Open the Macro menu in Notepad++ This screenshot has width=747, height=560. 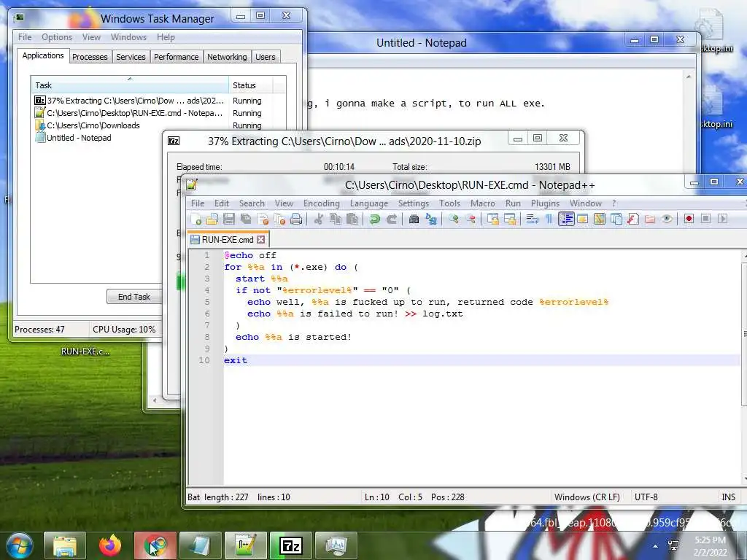coord(483,203)
